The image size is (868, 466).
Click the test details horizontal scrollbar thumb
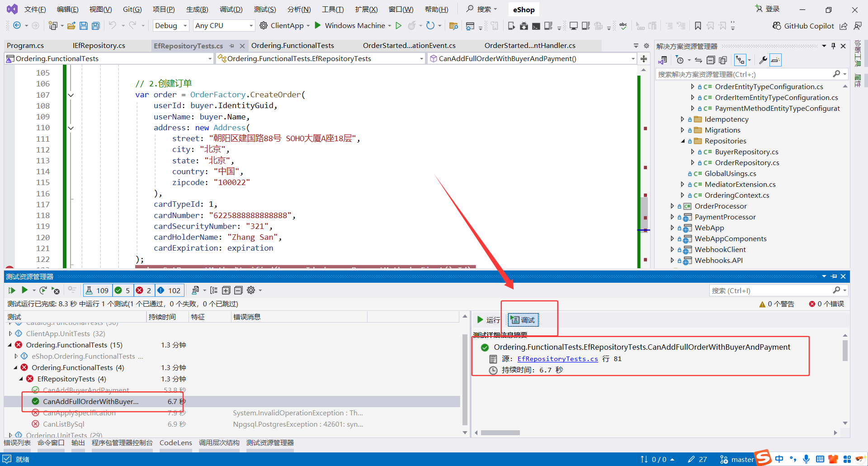pos(500,433)
